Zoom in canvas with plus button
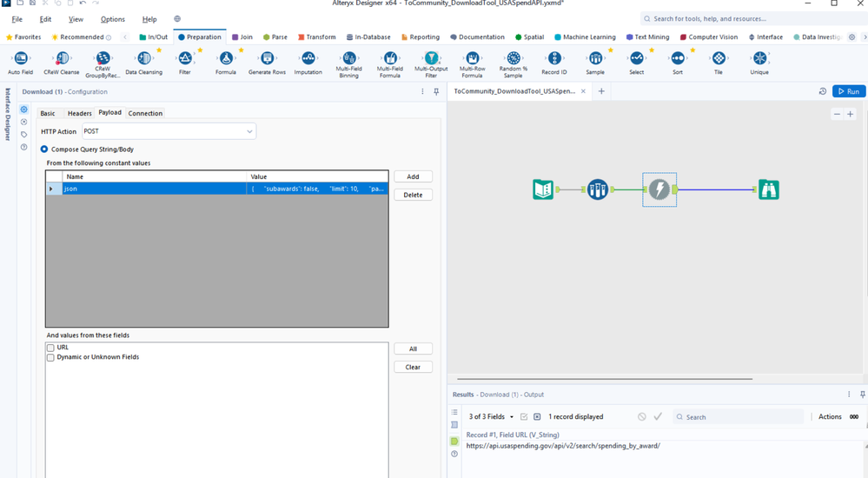This screenshot has width=868, height=478. [851, 114]
